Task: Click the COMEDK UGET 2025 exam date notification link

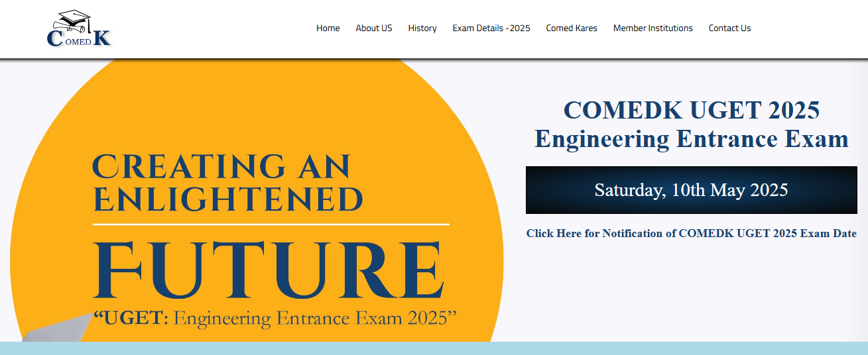Action: tap(692, 233)
